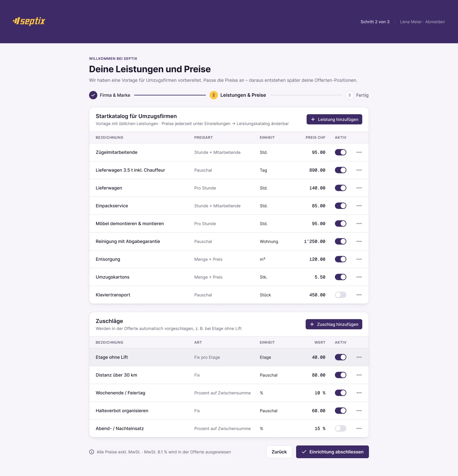Click the PREIS CHF column header
Screen dimensions: 458x476
316,137
